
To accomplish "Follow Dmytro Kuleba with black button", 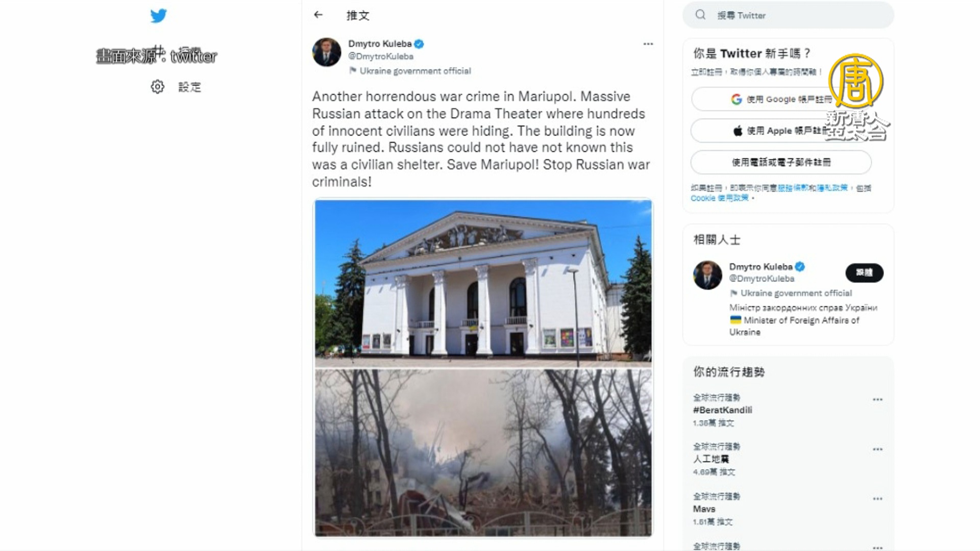I will click(864, 272).
